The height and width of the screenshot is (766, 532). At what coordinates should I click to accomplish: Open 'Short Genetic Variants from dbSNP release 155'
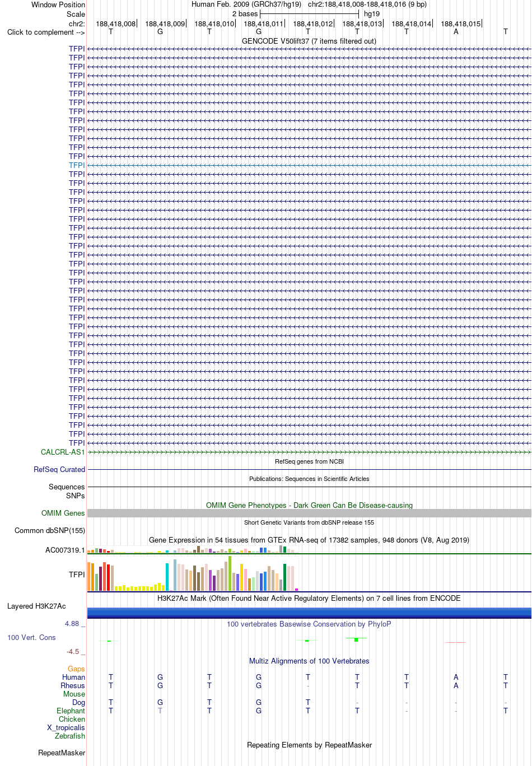309,523
